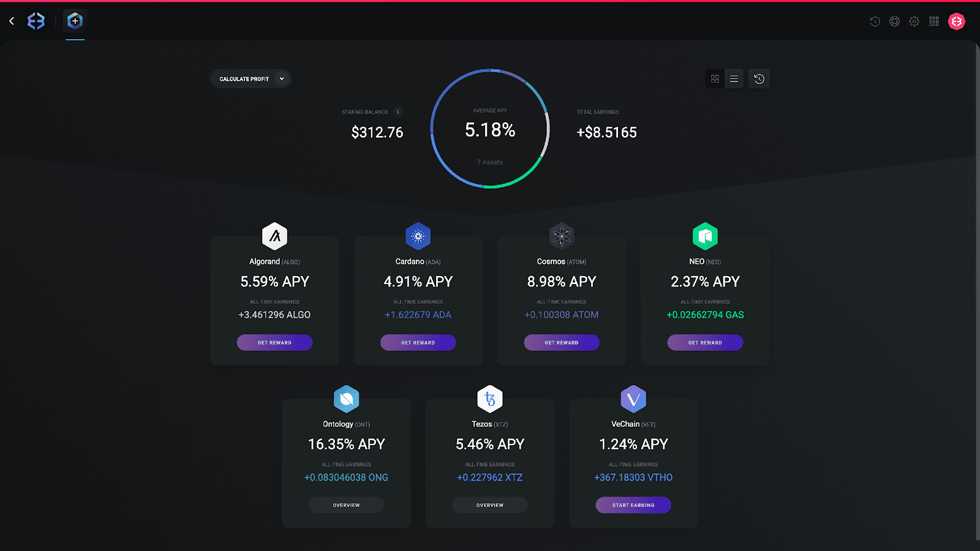The width and height of the screenshot is (980, 551).
Task: Open Ontology overview
Action: point(347,505)
